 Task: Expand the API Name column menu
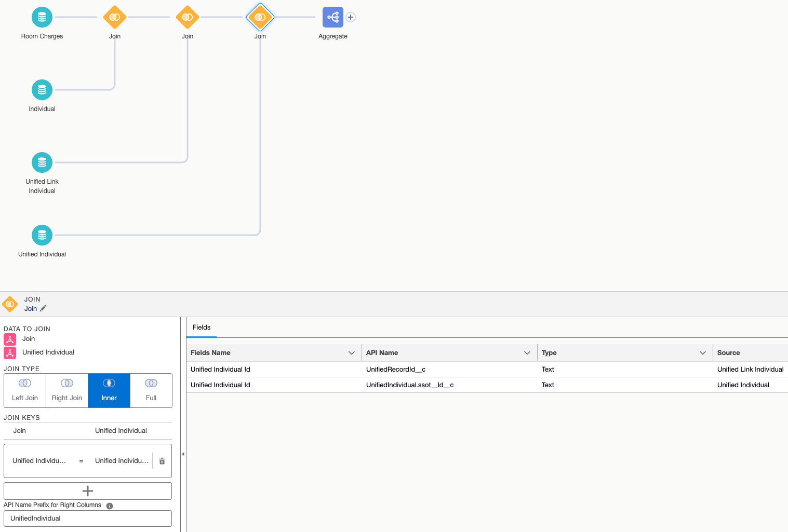tap(527, 353)
